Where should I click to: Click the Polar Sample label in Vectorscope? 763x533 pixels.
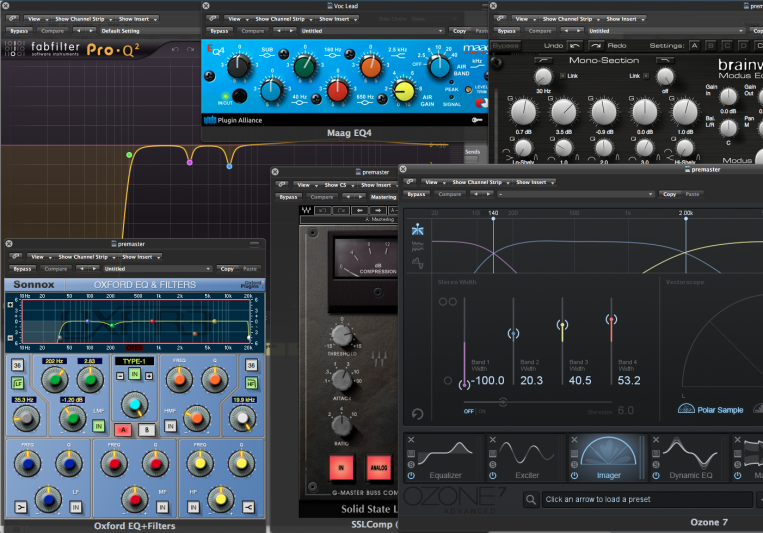[720, 410]
